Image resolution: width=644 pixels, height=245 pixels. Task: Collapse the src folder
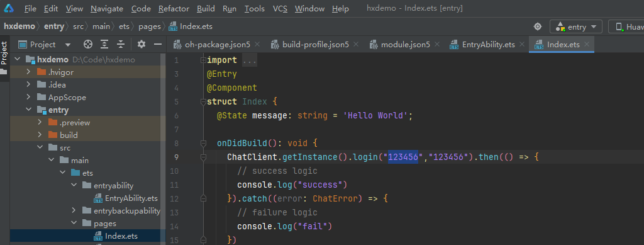pyautogui.click(x=40, y=147)
